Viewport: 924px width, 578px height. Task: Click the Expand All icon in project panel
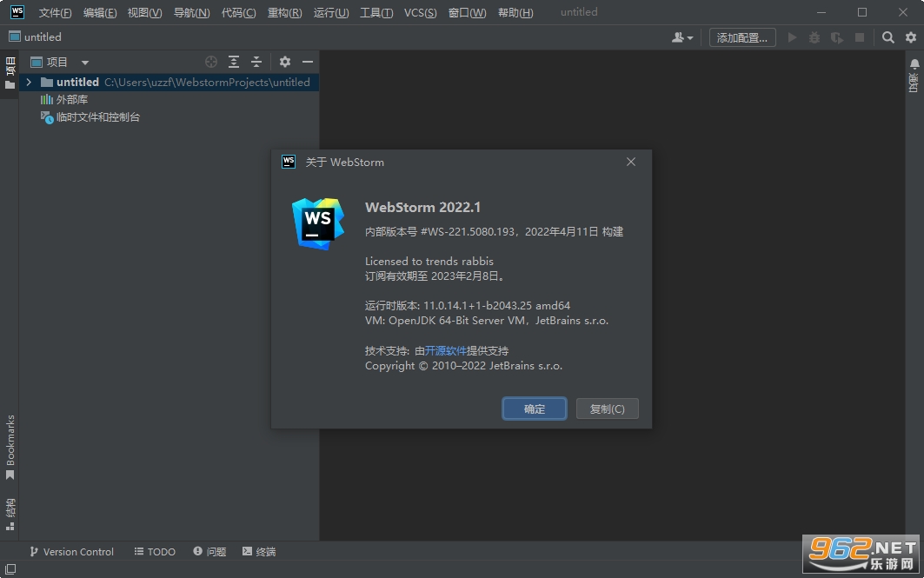(234, 62)
